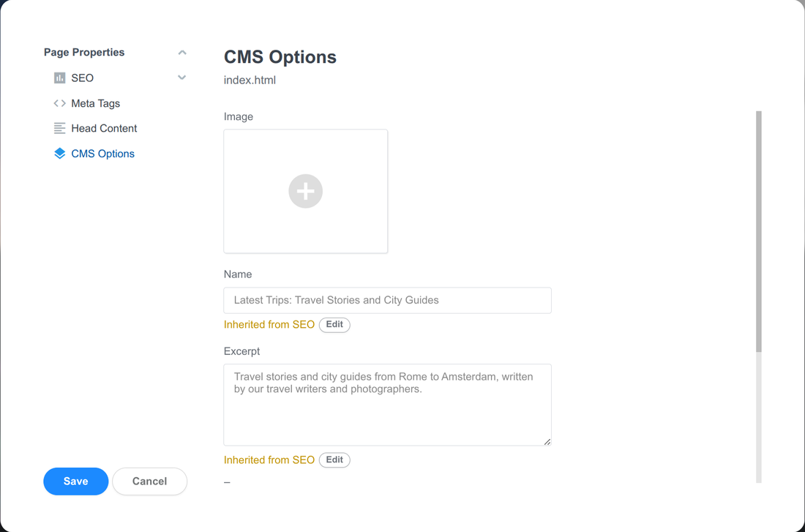Expand the SEO submenu chevron
Image resolution: width=805 pixels, height=532 pixels.
(181, 78)
